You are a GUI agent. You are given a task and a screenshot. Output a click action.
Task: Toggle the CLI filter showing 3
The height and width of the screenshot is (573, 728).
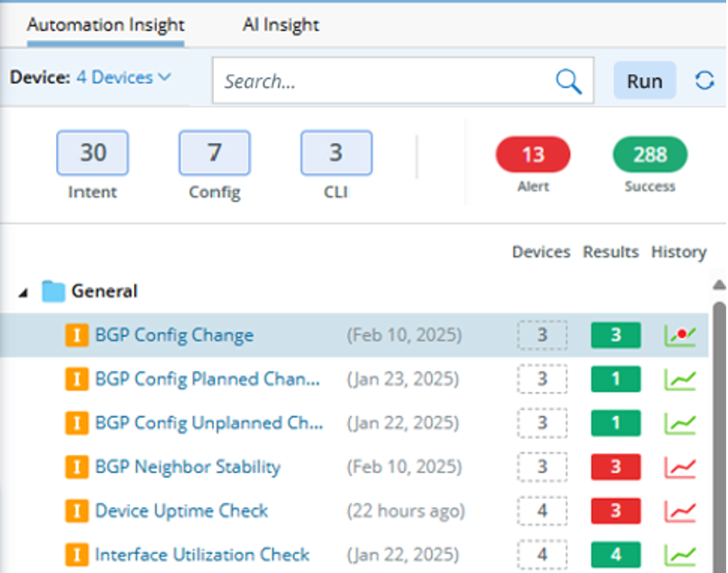pos(335,152)
